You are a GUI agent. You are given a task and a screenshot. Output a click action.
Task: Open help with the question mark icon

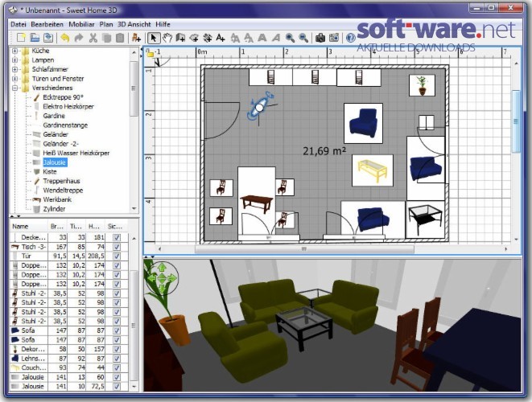(x=350, y=38)
